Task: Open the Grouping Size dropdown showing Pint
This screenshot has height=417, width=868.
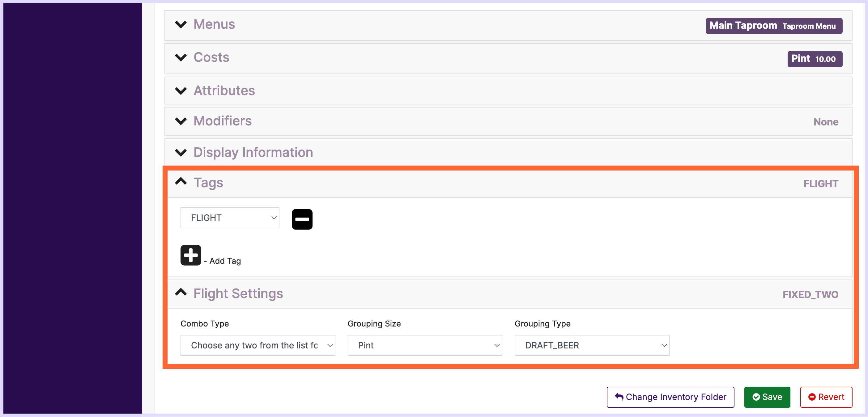Action: 424,345
